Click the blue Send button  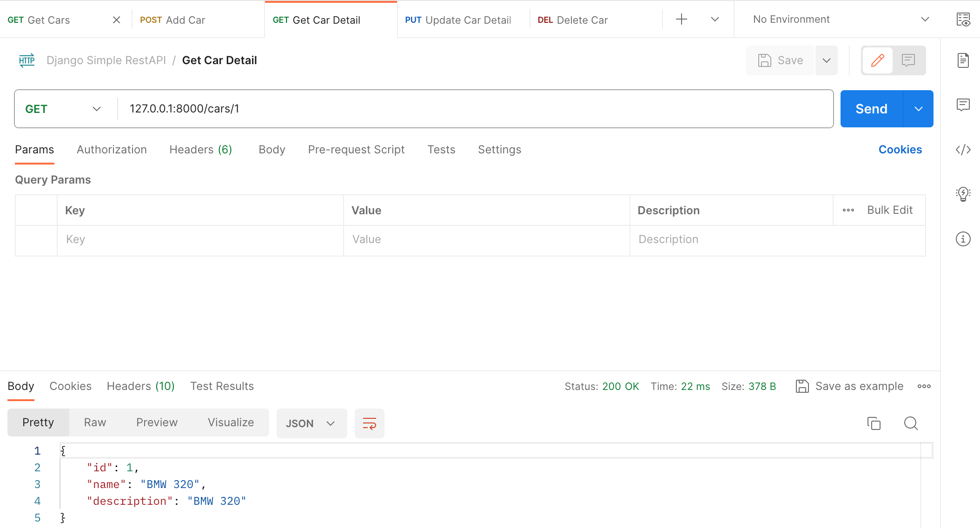tap(871, 109)
